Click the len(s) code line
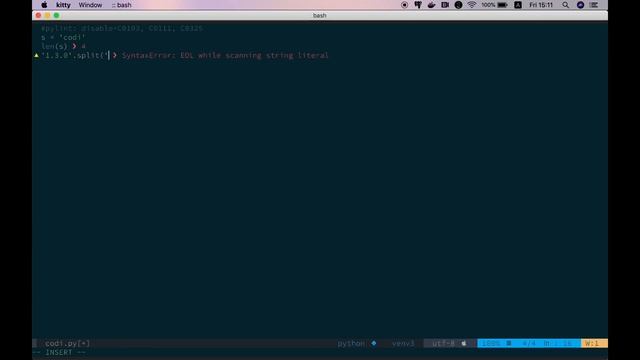This screenshot has height=360, width=640. (x=54, y=46)
